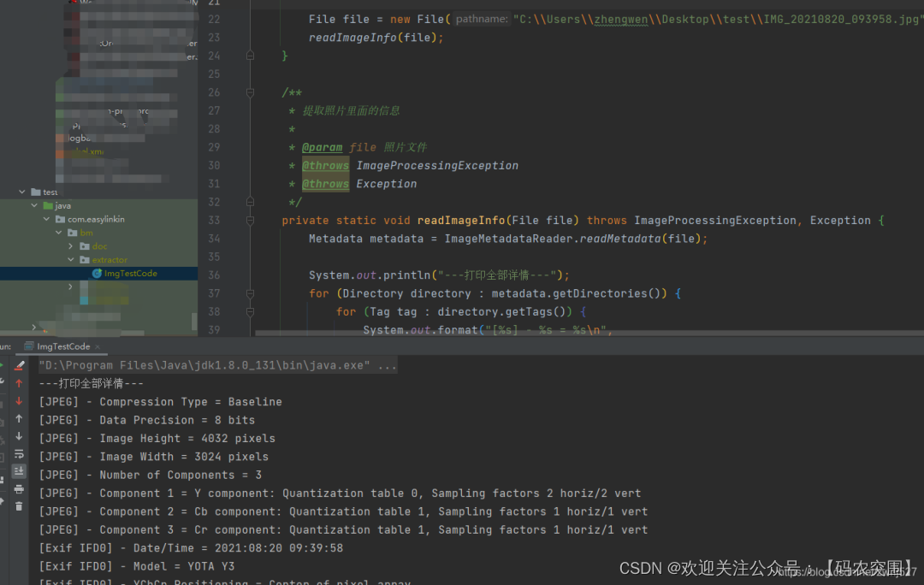Click the red up-arrow stack trace icon
This screenshot has width=924, height=585.
pos(19,383)
